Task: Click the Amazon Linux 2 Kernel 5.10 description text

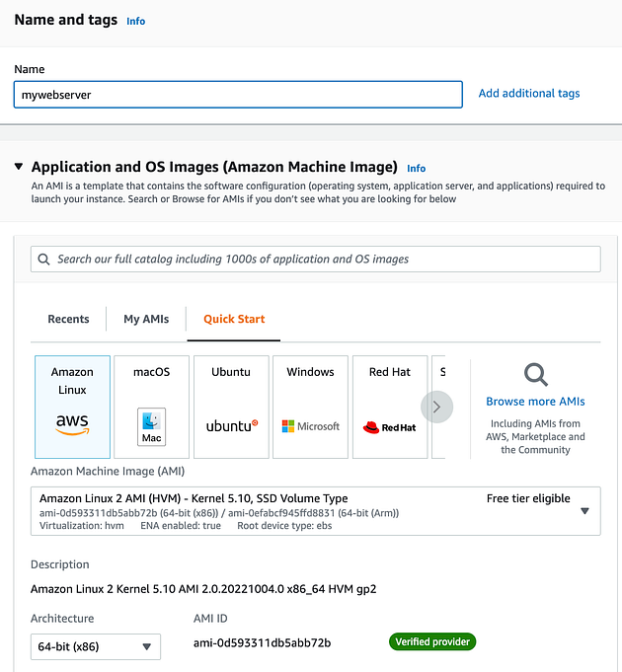Action: [203, 589]
